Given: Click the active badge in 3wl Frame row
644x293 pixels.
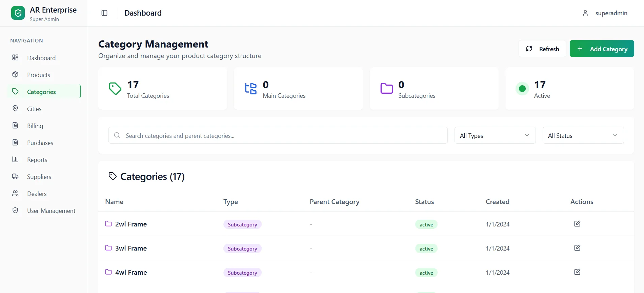Looking at the screenshot, I should click(426, 249).
